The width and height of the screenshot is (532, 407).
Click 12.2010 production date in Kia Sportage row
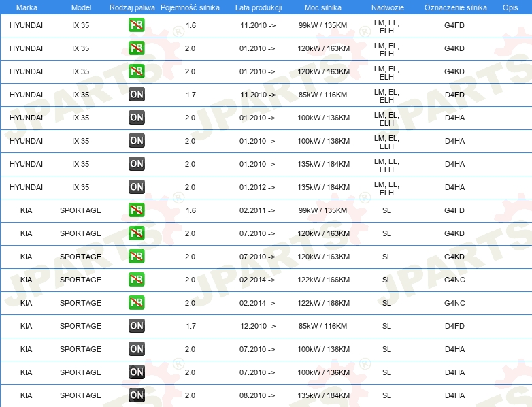pyautogui.click(x=257, y=326)
